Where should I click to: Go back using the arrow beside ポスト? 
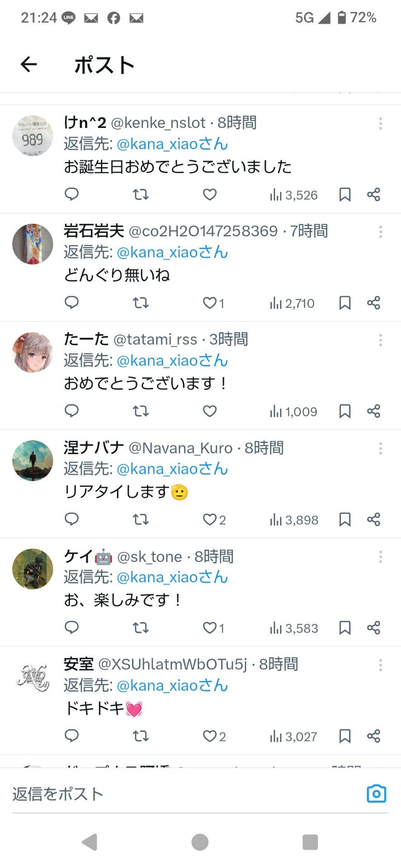pyautogui.click(x=29, y=65)
